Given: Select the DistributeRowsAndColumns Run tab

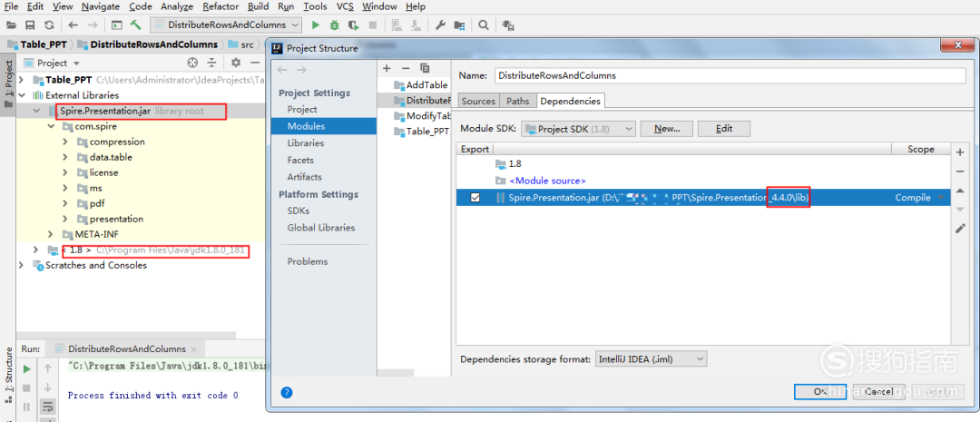Looking at the screenshot, I should 127,348.
